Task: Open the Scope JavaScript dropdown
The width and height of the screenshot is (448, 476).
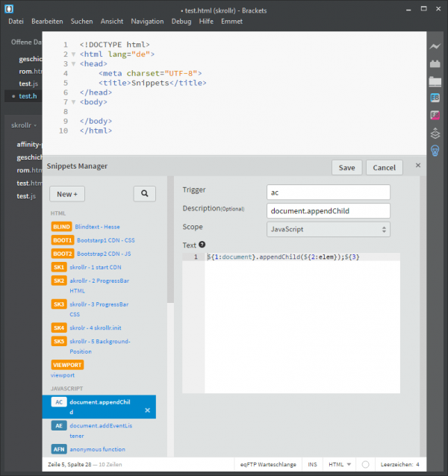Action: click(x=329, y=229)
